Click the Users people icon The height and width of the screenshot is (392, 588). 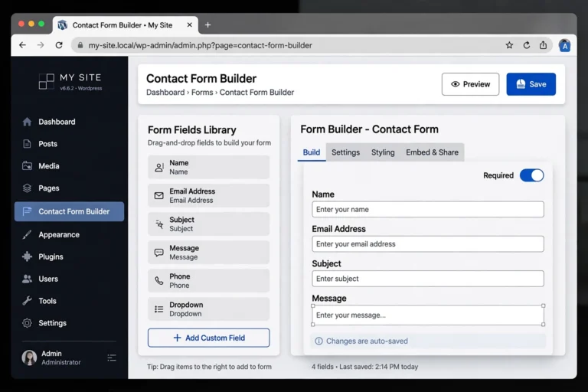27,279
